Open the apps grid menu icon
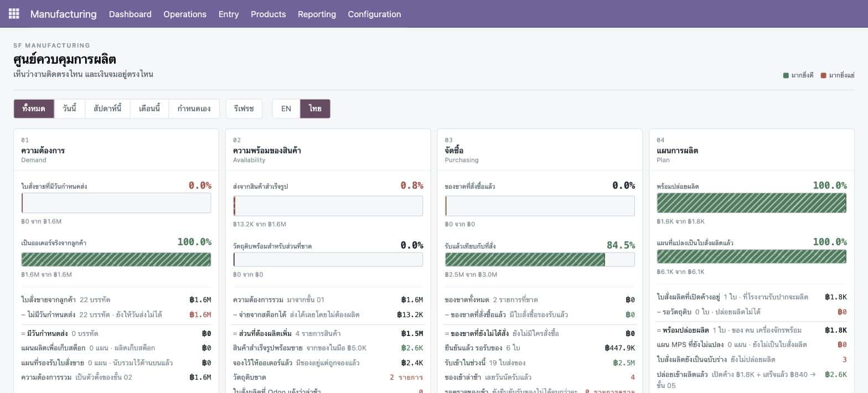Viewport: 868px width, 393px height. click(x=14, y=14)
